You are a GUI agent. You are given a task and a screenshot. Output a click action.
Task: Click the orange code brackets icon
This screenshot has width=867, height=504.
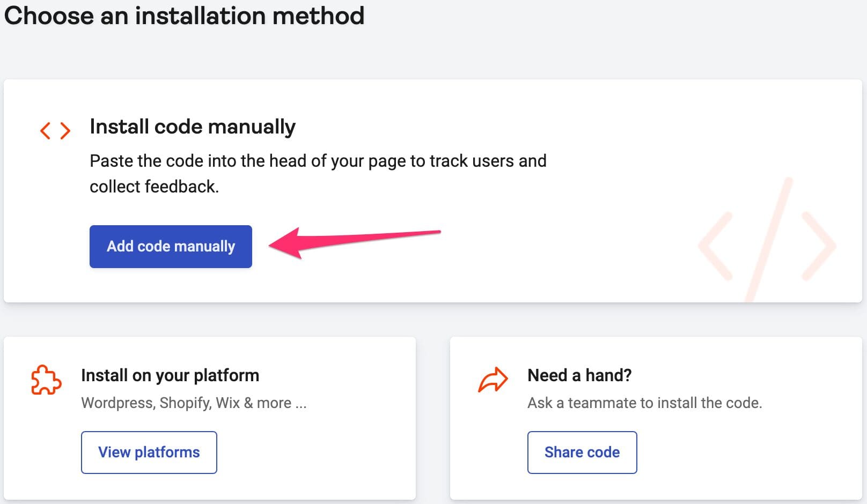tap(55, 130)
